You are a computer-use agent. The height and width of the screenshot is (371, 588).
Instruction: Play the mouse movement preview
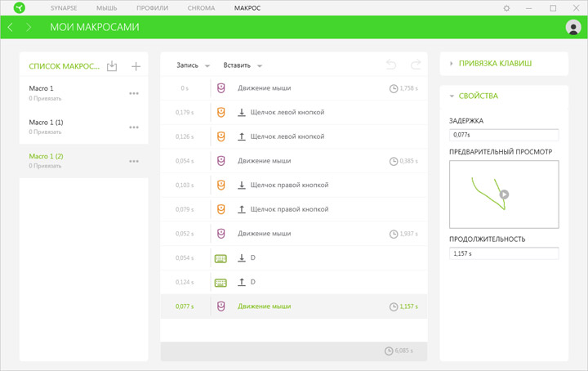click(504, 194)
